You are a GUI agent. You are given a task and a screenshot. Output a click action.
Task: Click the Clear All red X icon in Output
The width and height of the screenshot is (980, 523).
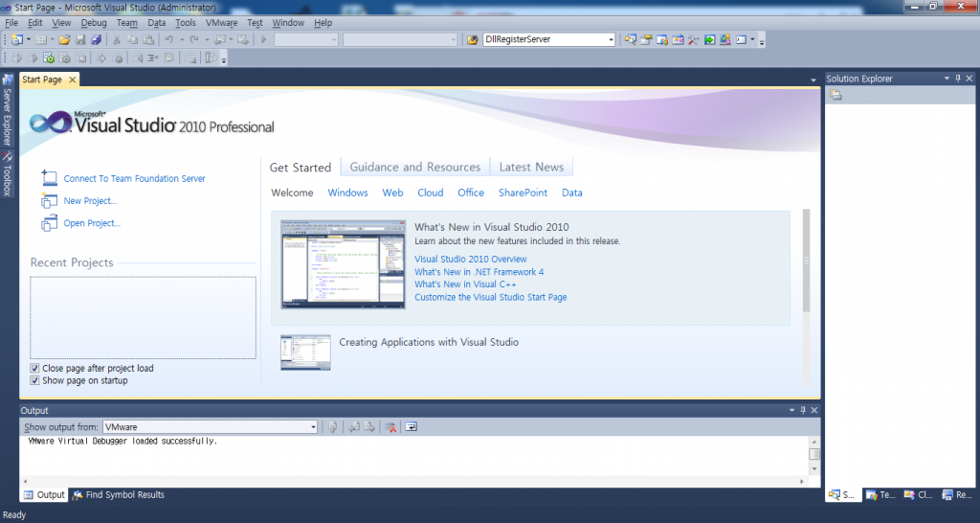tap(391, 426)
